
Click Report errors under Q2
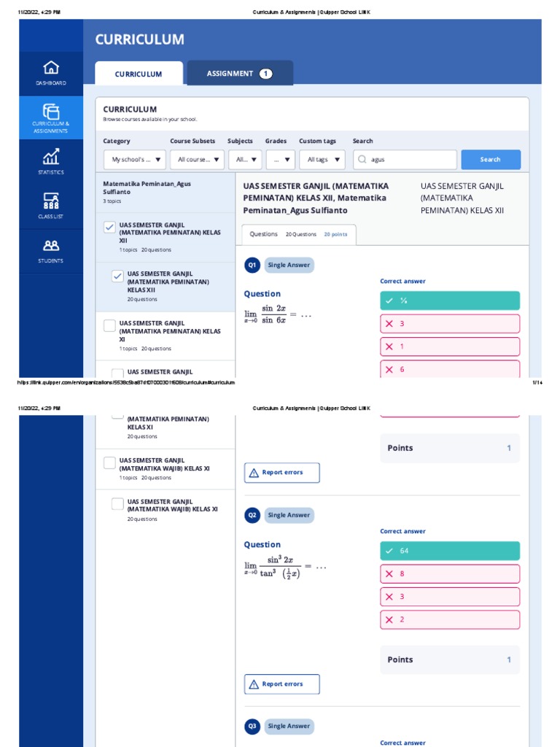click(282, 684)
